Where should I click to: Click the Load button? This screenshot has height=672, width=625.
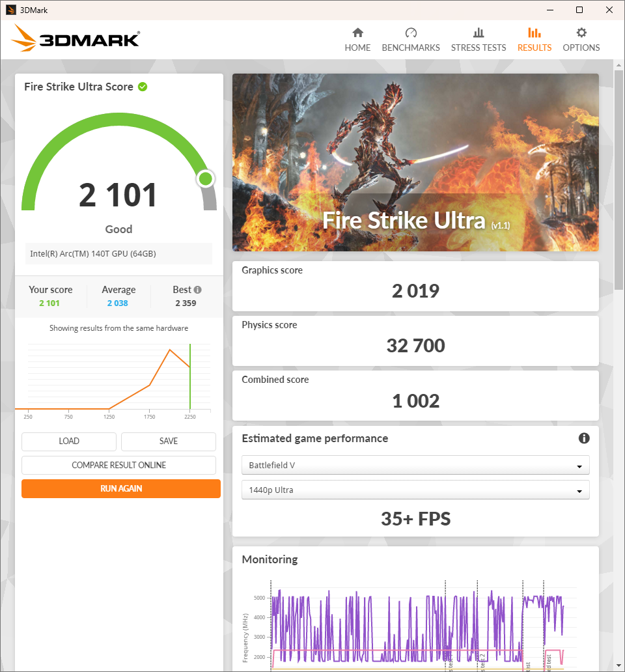point(69,441)
